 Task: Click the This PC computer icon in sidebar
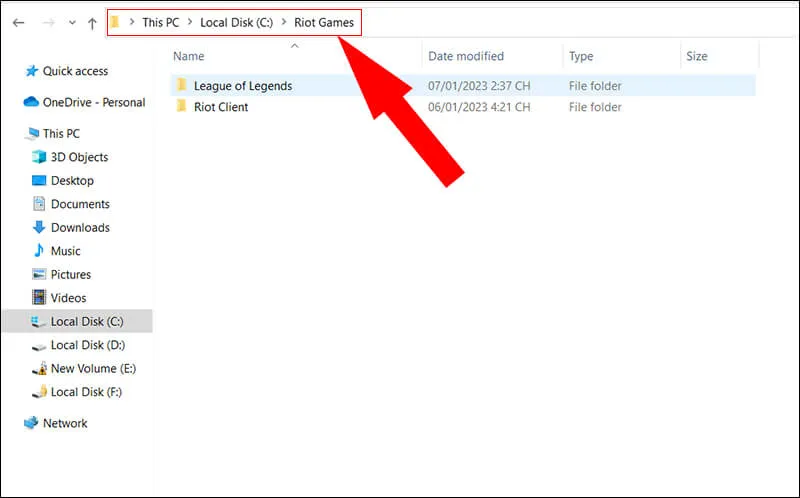click(32, 133)
